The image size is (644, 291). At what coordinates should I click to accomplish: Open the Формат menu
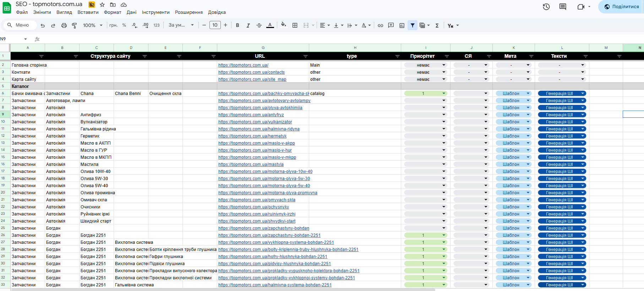(113, 12)
